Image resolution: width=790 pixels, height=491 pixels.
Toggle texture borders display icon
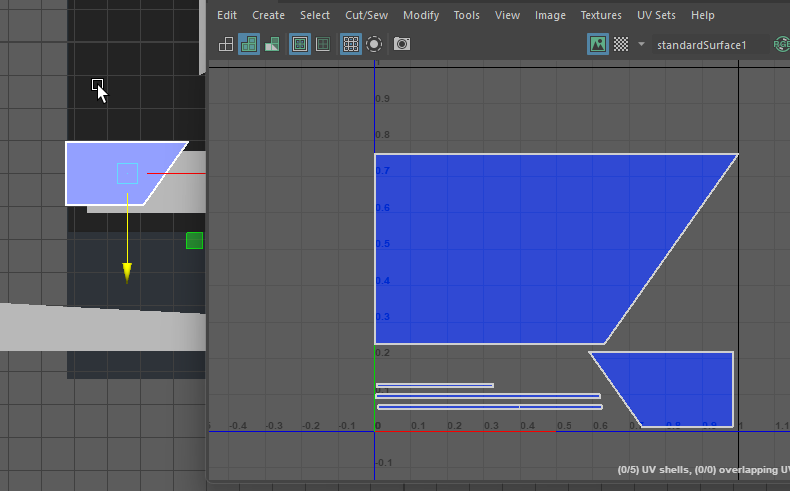pos(300,44)
